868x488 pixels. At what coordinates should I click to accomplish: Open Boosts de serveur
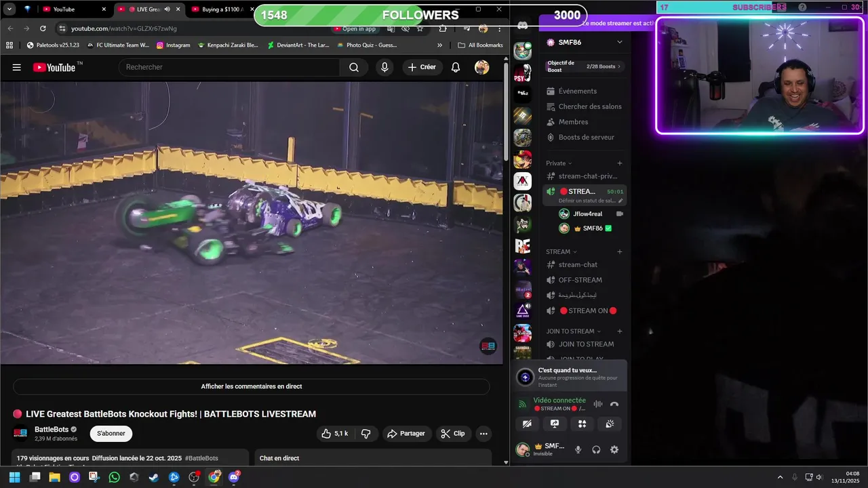tap(585, 137)
